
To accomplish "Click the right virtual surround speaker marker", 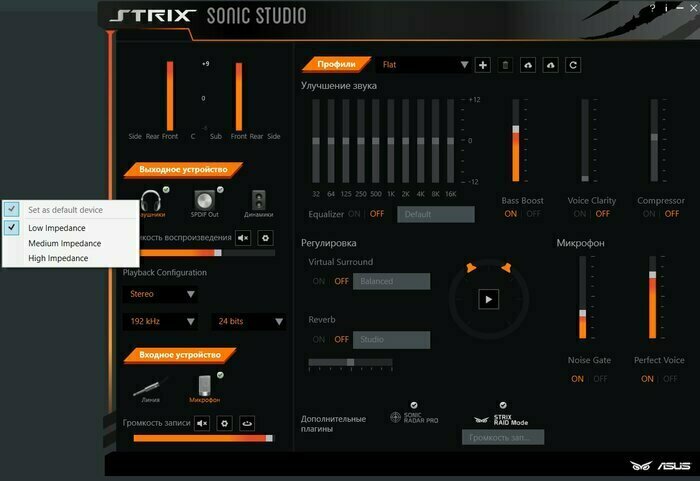I will (x=506, y=267).
